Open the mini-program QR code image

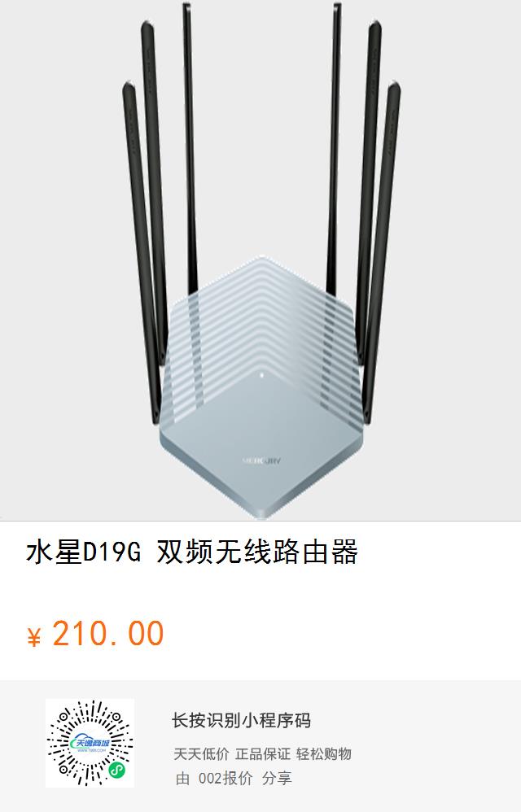tap(90, 743)
